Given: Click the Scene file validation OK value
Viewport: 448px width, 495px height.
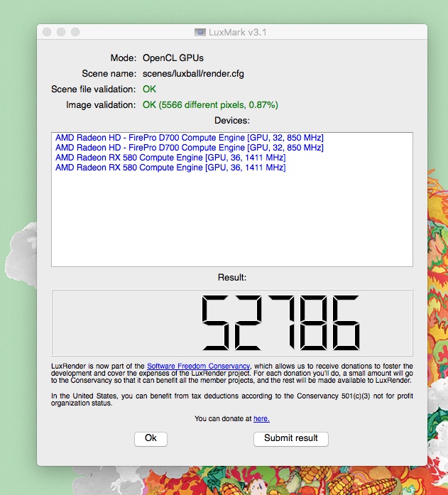Looking at the screenshot, I should pyautogui.click(x=149, y=89).
